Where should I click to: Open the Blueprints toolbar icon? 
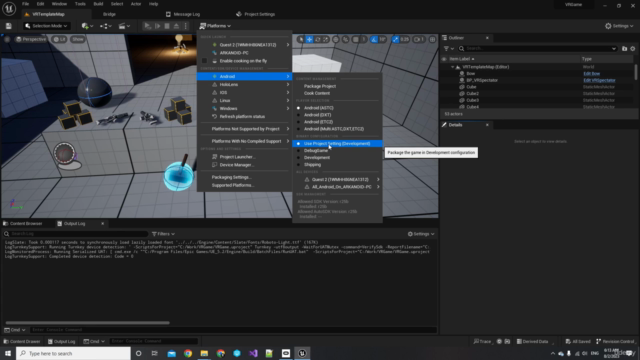105,26
